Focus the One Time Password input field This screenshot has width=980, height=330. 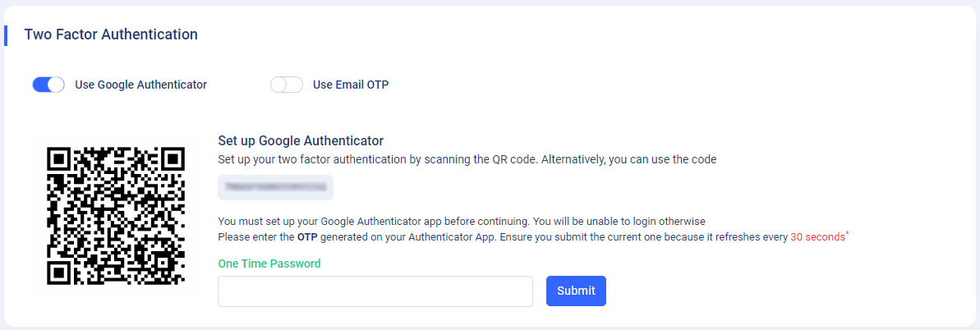(375, 291)
